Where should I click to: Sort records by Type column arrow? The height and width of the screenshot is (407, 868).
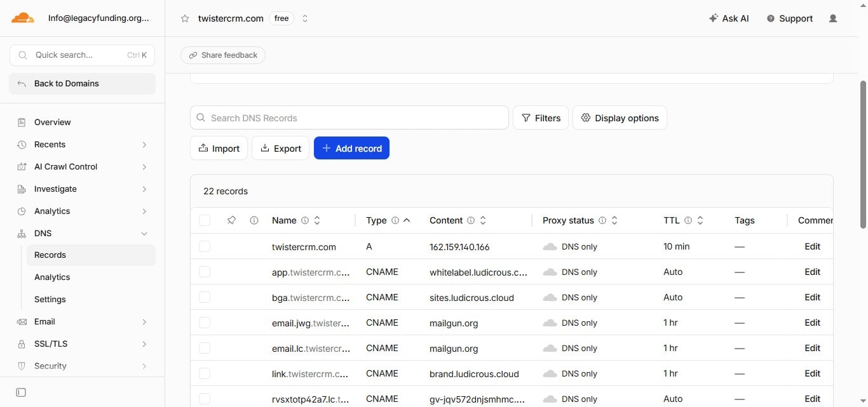407,220
